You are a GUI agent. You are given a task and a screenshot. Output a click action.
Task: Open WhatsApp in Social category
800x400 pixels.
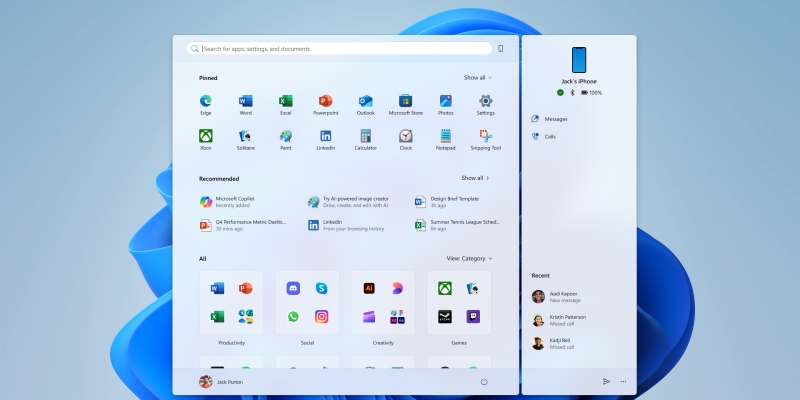pos(293,317)
